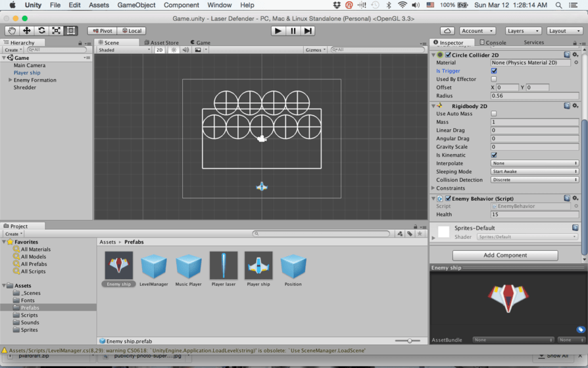Image resolution: width=588 pixels, height=368 pixels.
Task: Open the Collision Detection dropdown
Action: click(x=535, y=180)
